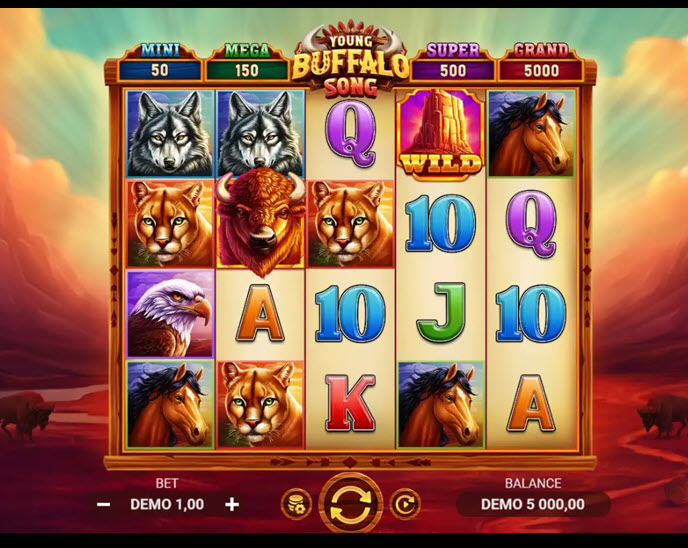Click the orange A symbol on reel two

[261, 312]
